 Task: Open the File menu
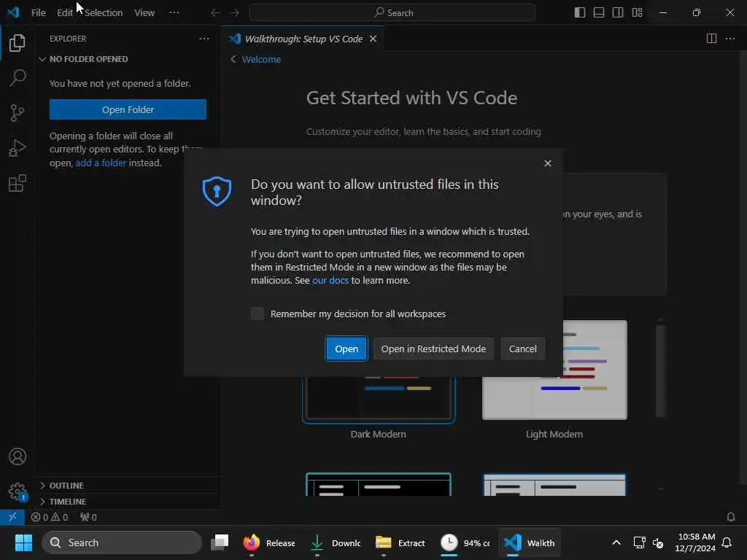click(38, 12)
